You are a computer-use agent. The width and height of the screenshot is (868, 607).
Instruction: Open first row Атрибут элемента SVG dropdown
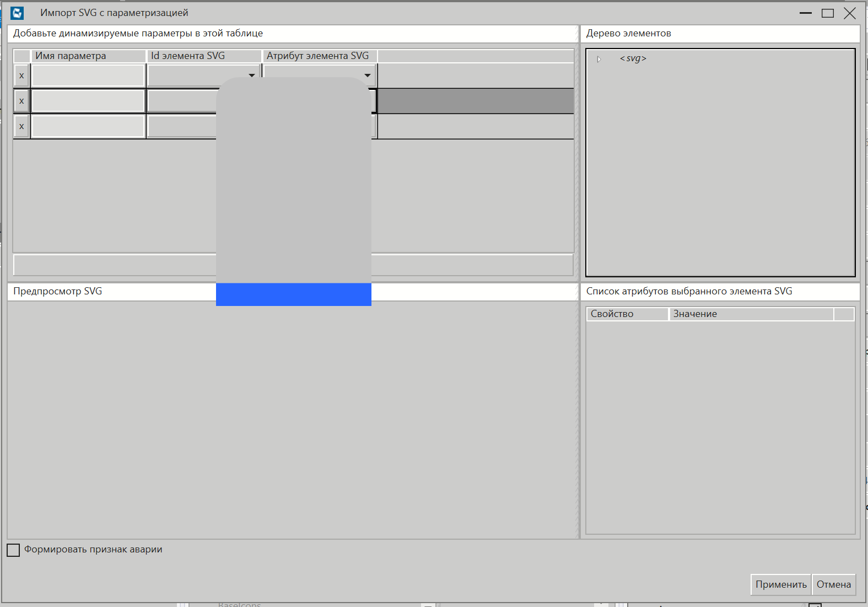point(367,76)
